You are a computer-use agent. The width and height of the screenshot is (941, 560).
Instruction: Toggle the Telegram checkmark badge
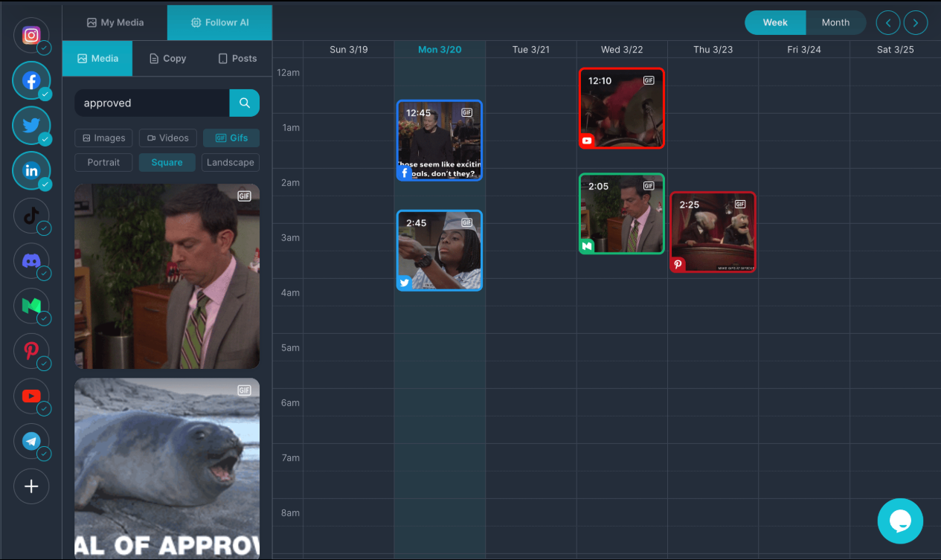click(x=45, y=453)
